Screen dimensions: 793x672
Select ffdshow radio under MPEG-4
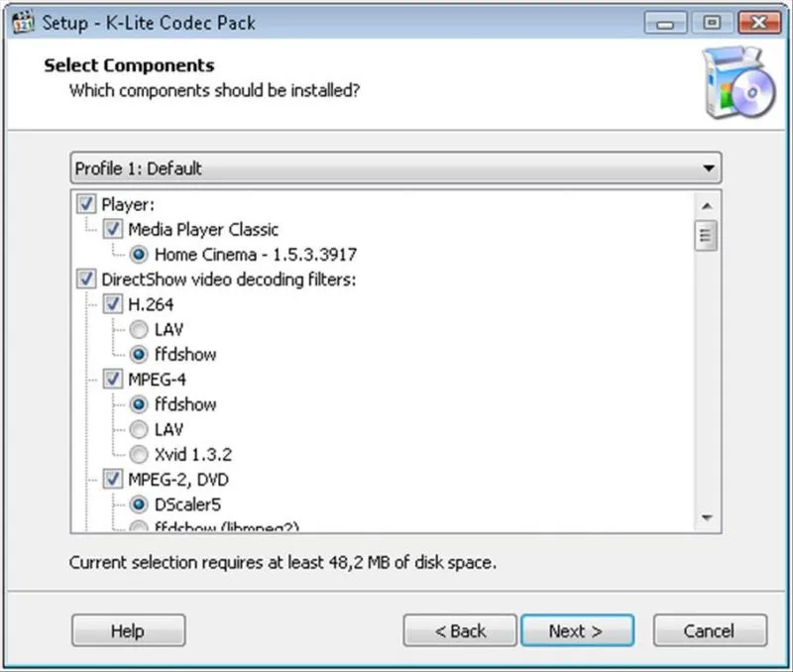click(139, 404)
